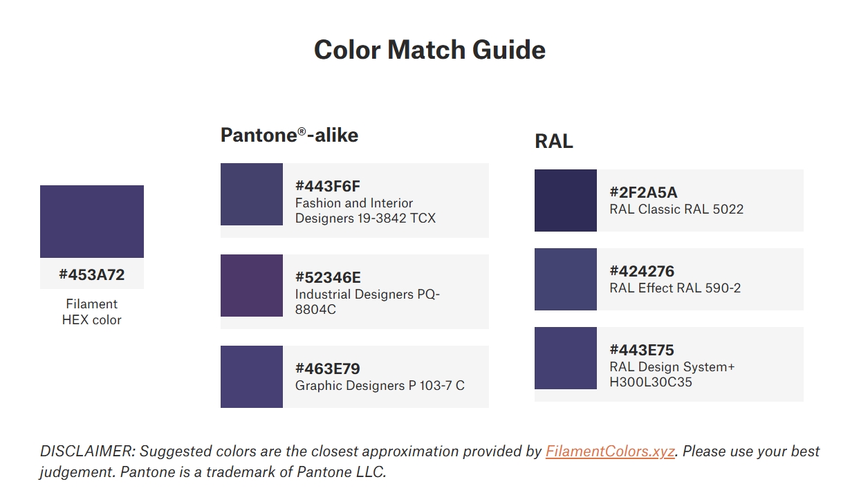Click the #443E75 hex code text
The height and width of the screenshot is (504, 841).
tap(642, 350)
